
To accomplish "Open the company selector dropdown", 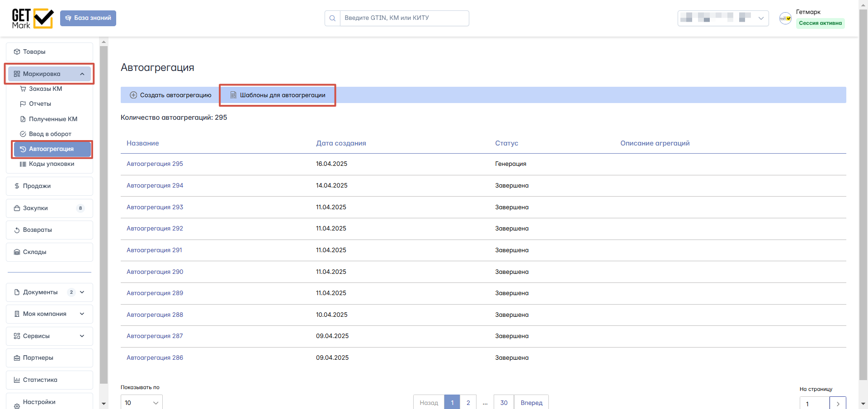I will (723, 18).
